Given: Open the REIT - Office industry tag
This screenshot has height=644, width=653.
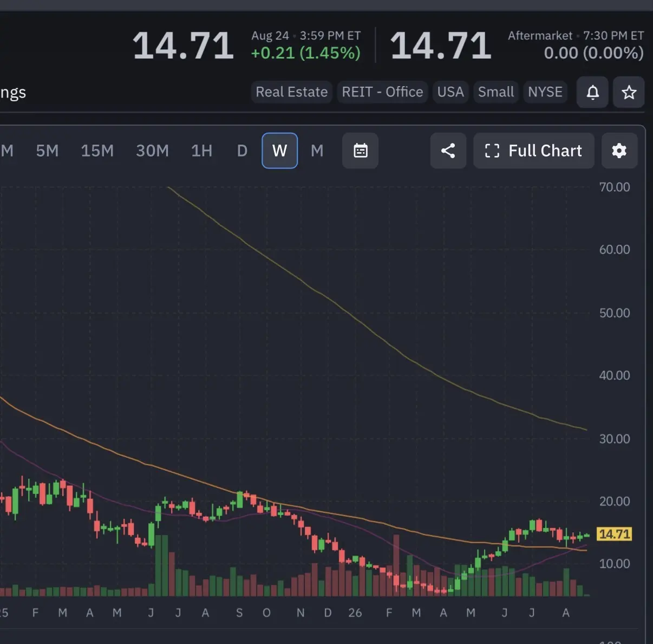Looking at the screenshot, I should (382, 92).
